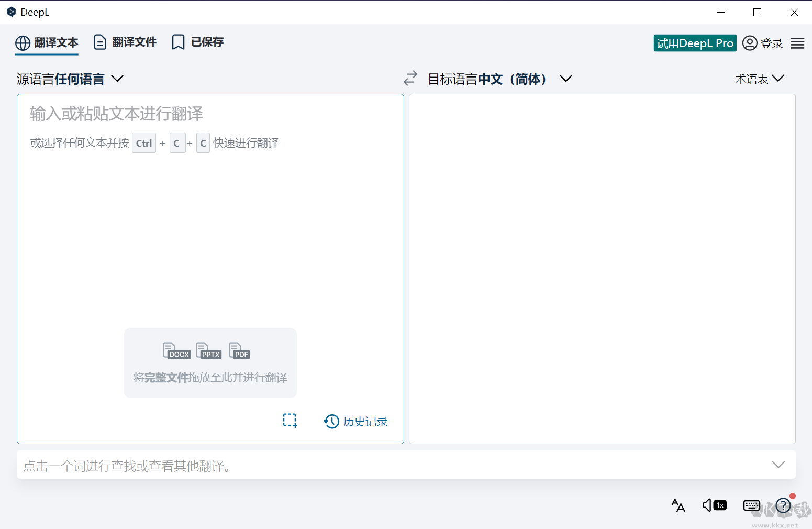812x529 pixels.
Task: Open the 术语表 glossary dropdown
Action: 760,79
